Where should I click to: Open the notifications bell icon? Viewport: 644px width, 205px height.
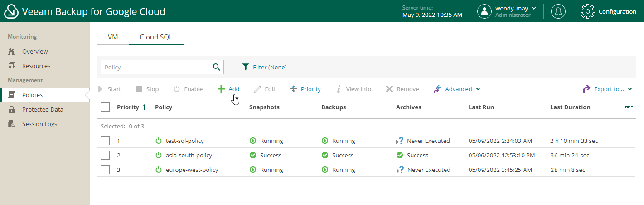click(x=558, y=11)
